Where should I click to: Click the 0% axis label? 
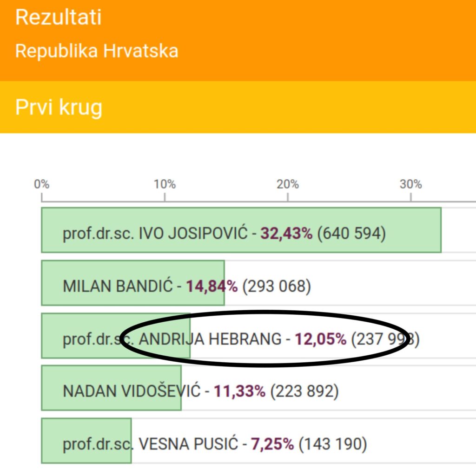tap(41, 184)
